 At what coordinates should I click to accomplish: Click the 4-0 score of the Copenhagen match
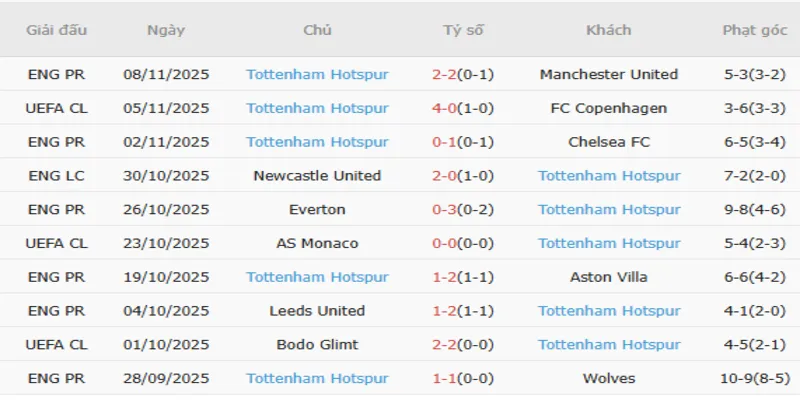(447, 108)
